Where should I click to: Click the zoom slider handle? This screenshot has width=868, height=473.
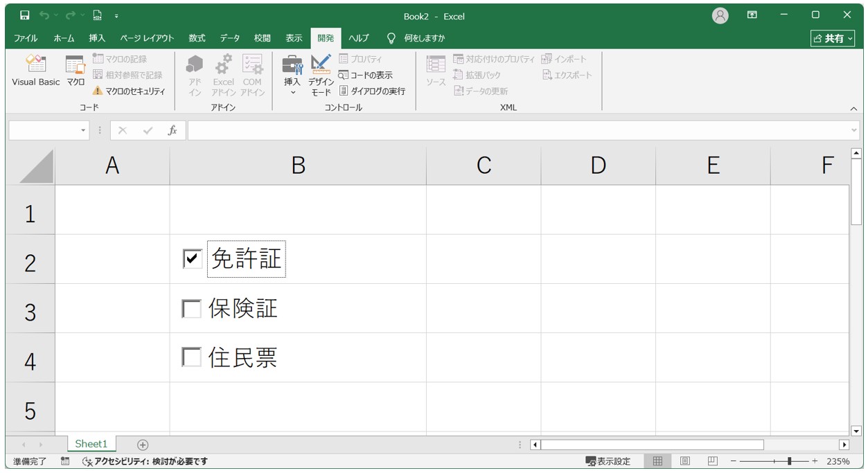789,461
